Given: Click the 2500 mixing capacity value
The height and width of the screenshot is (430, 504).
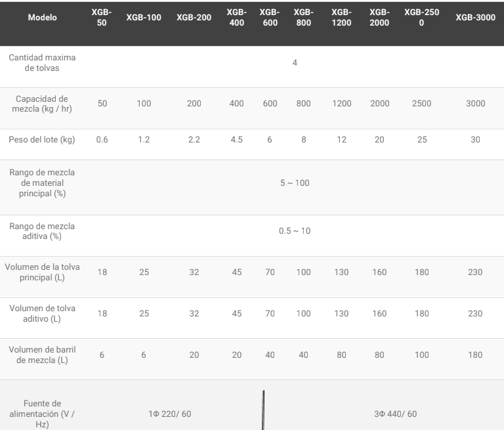Looking at the screenshot, I should tap(421, 104).
